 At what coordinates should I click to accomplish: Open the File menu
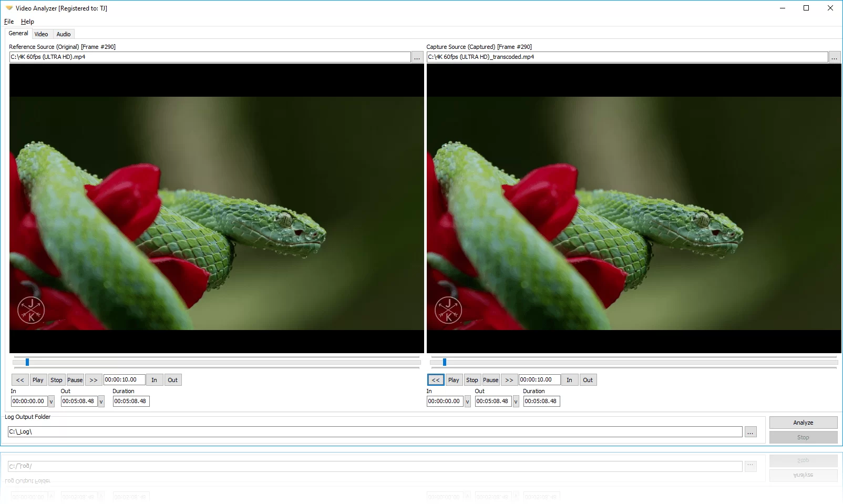click(x=8, y=22)
